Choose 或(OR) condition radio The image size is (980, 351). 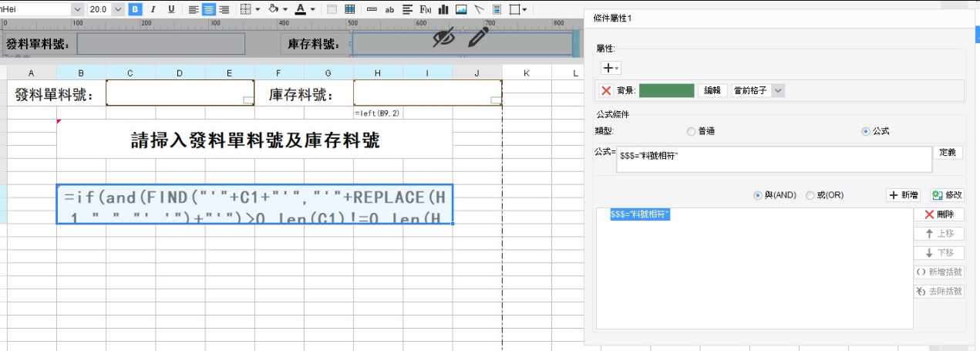pyautogui.click(x=810, y=195)
